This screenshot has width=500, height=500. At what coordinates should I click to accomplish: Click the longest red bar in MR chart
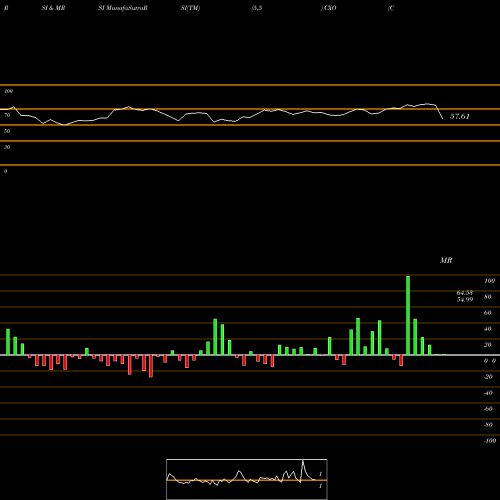[151, 366]
